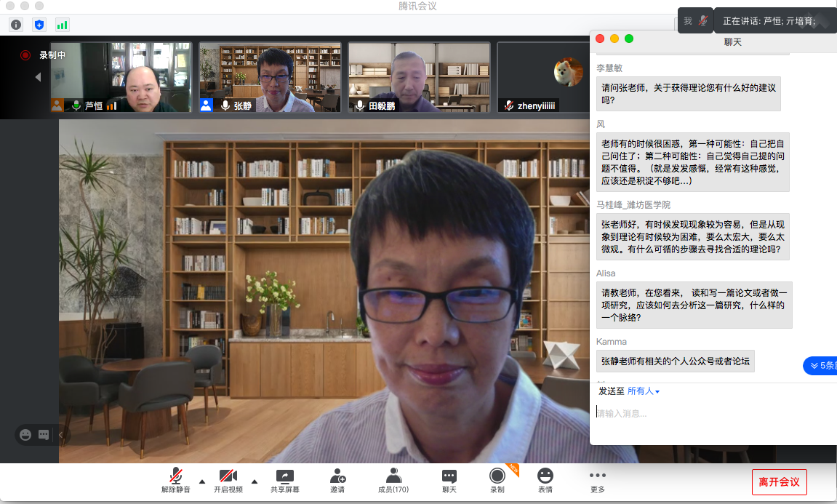The height and width of the screenshot is (504, 837).
Task: Expand audio options arrow beside 解除静音
Action: (202, 481)
